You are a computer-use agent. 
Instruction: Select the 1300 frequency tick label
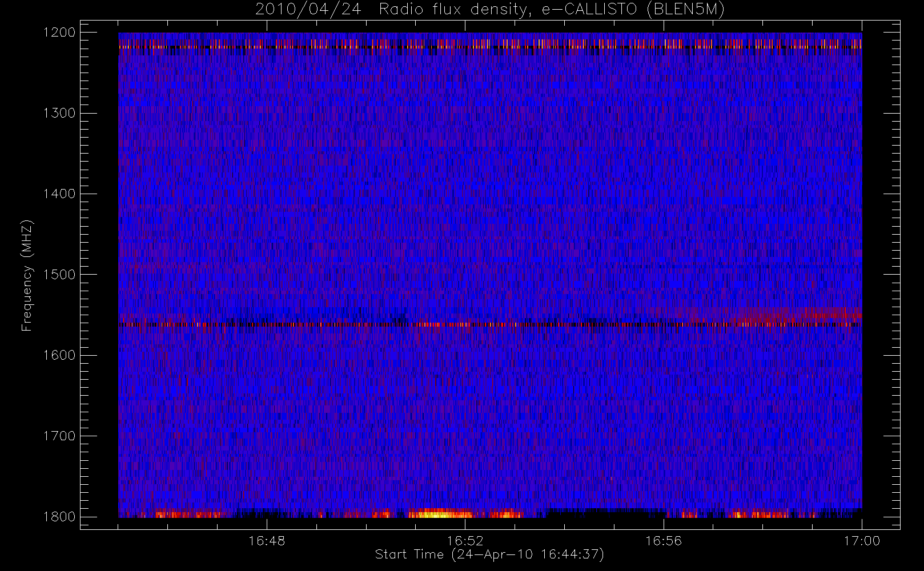[x=59, y=113]
